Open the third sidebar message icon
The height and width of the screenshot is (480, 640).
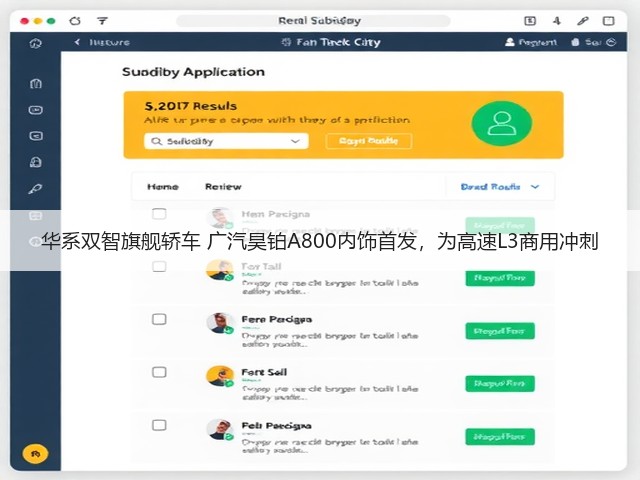tap(36, 136)
